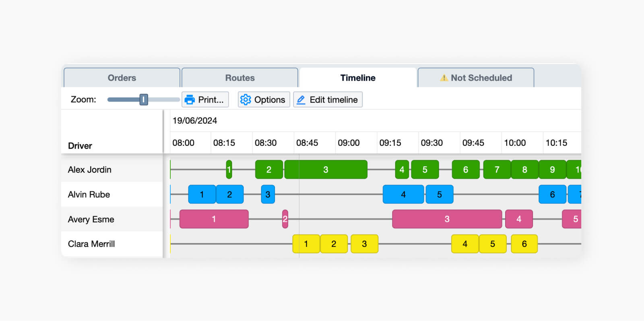
Task: Select the gear icon beside Options
Action: click(245, 99)
